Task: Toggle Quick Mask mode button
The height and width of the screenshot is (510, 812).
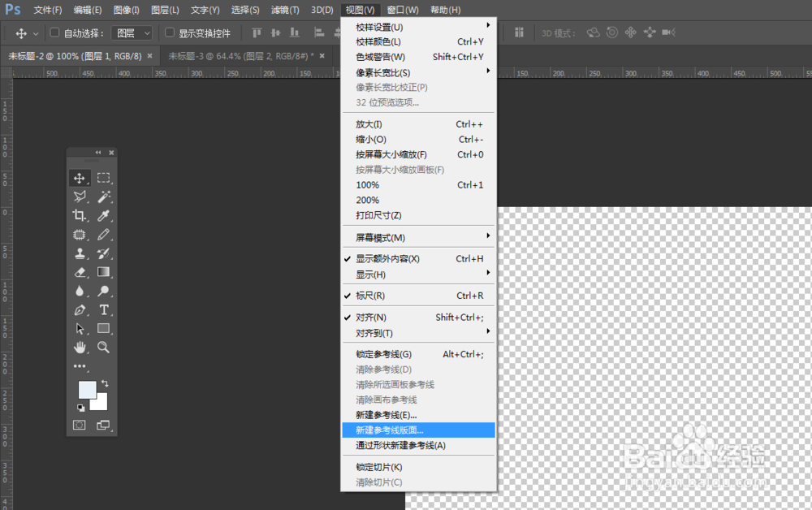Action: tap(78, 425)
